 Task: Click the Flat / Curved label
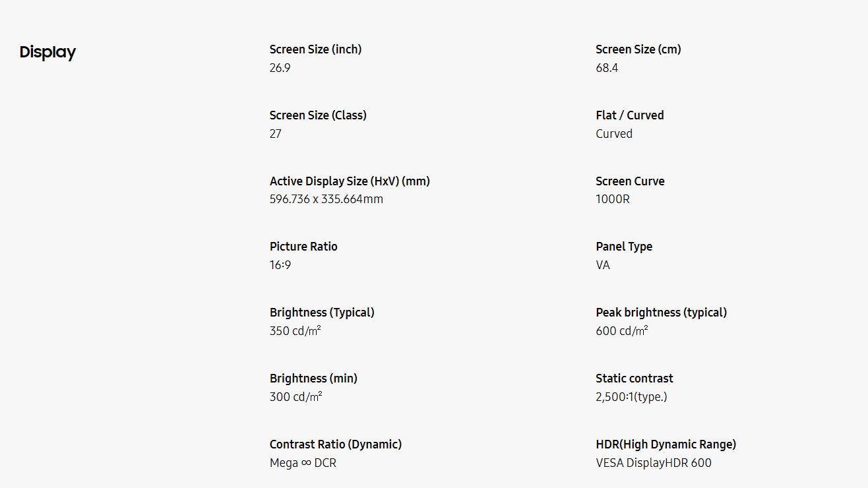pos(629,115)
